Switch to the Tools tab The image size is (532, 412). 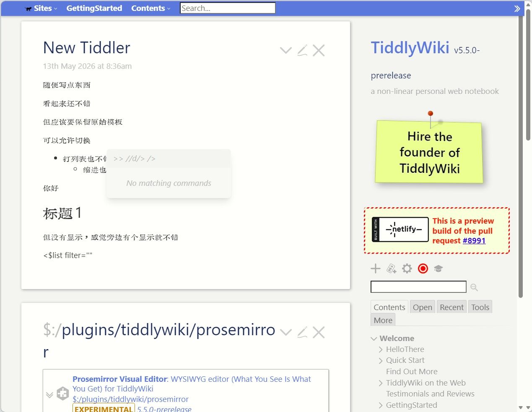coord(480,307)
